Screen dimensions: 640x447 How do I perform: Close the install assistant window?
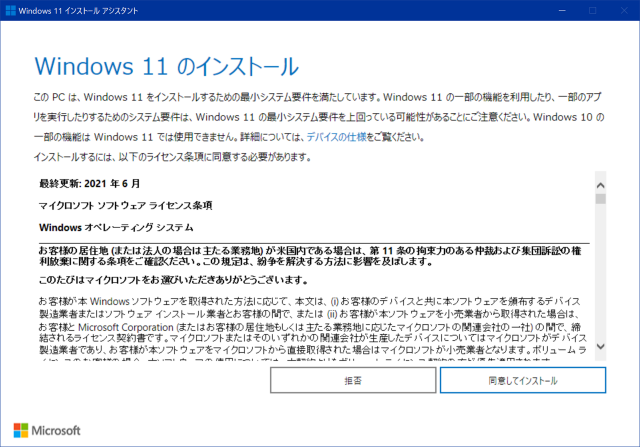[624, 10]
